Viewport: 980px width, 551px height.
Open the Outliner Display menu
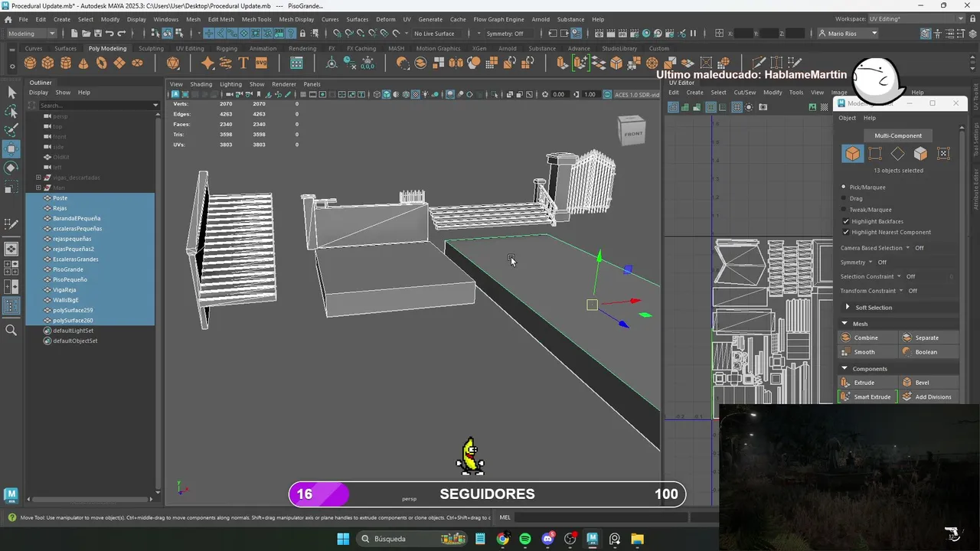[x=38, y=93]
